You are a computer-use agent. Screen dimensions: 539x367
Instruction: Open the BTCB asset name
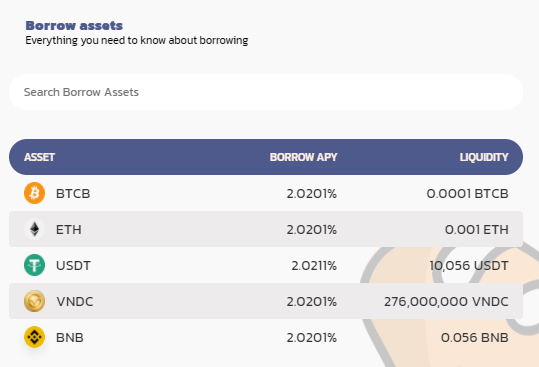[x=73, y=193]
